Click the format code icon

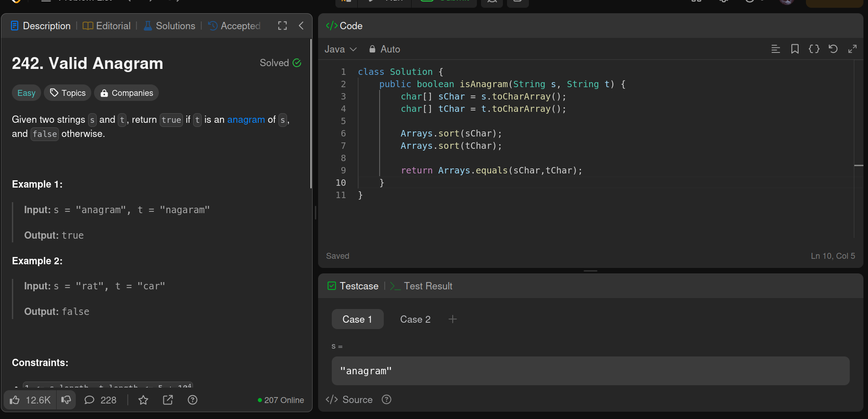[x=775, y=49]
